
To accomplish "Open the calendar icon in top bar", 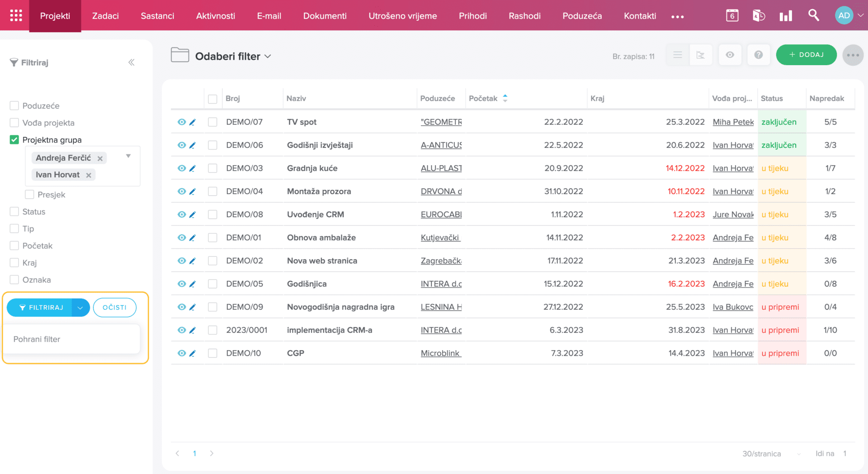I will (x=732, y=15).
